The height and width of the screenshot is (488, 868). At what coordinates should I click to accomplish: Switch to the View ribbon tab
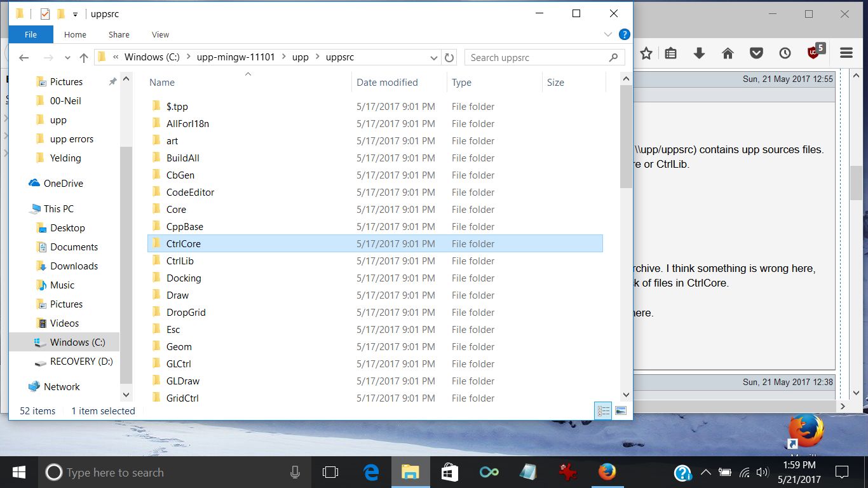pos(160,35)
